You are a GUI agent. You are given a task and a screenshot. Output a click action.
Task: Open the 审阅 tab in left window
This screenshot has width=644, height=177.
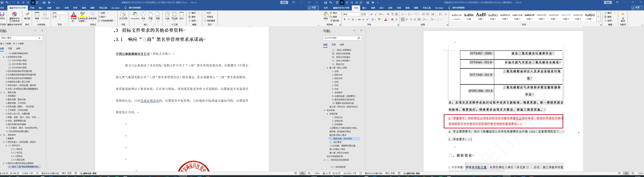(84, 8)
